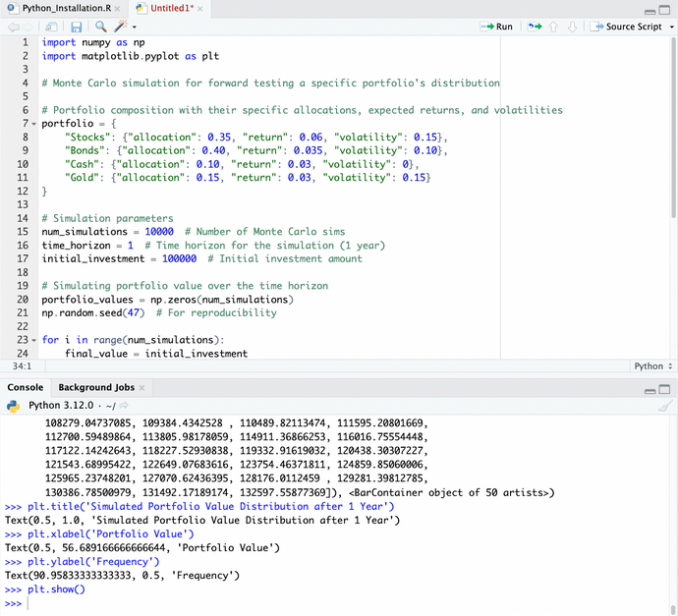
Task: Maximize the console pane
Action: point(666,388)
